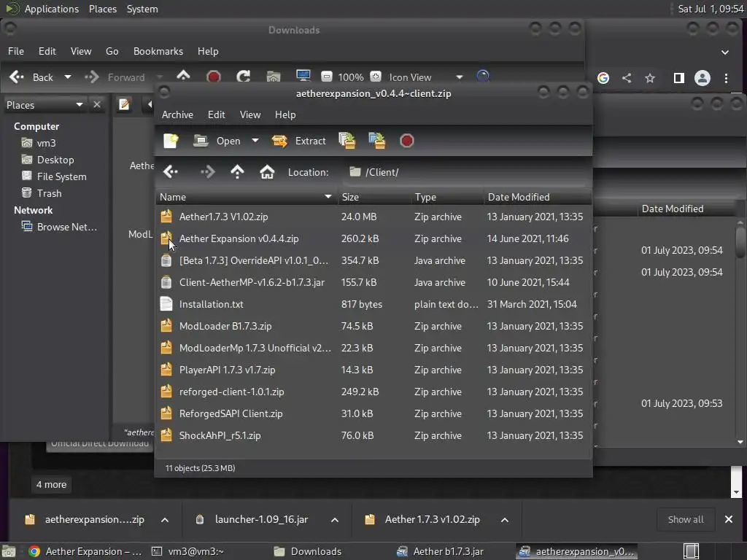Click Home folder icon in Downloads toolbar
The image size is (747, 560).
(x=274, y=77)
